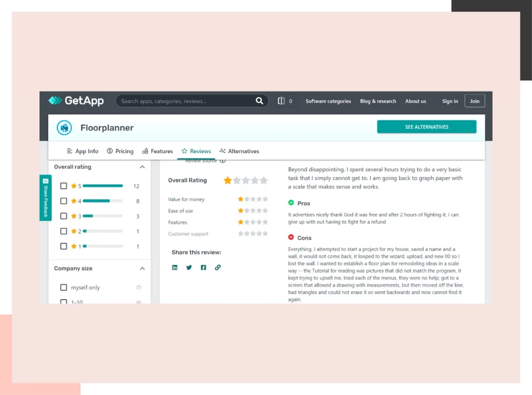Click the Share this review label
The image size is (532, 395).
tap(196, 252)
